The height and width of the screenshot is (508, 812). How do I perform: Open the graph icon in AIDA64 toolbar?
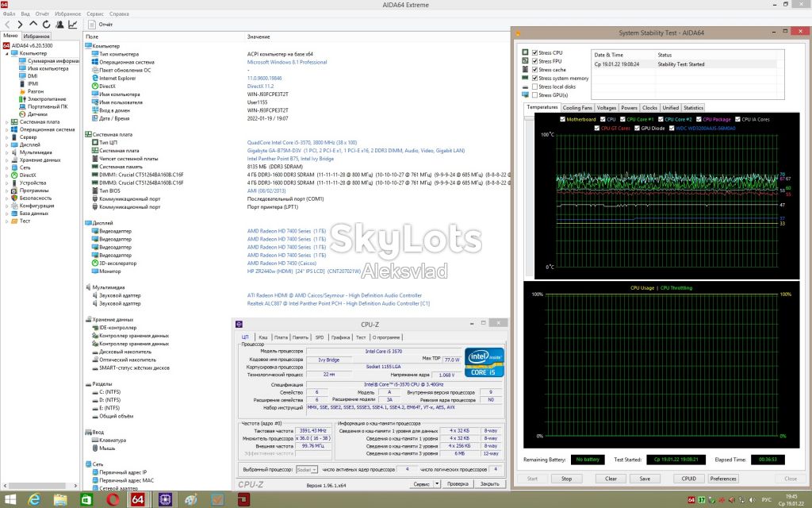(72, 25)
